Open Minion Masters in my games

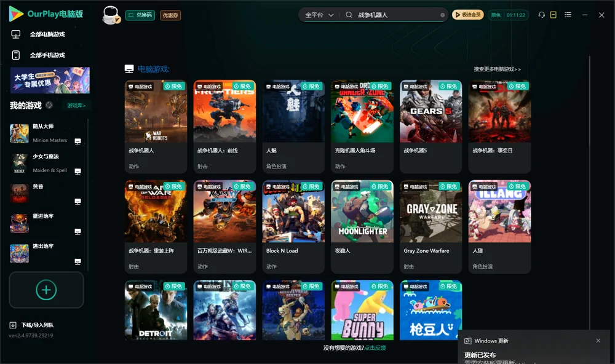coord(45,133)
